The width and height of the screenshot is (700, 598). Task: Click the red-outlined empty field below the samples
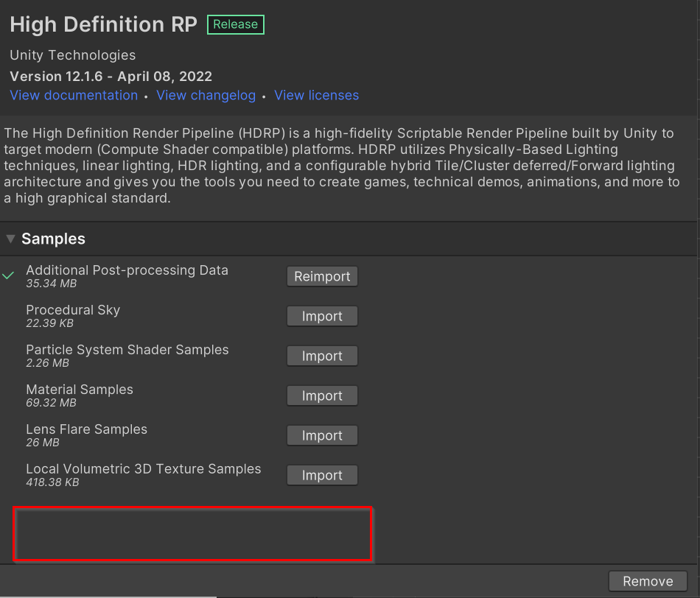[x=192, y=535]
